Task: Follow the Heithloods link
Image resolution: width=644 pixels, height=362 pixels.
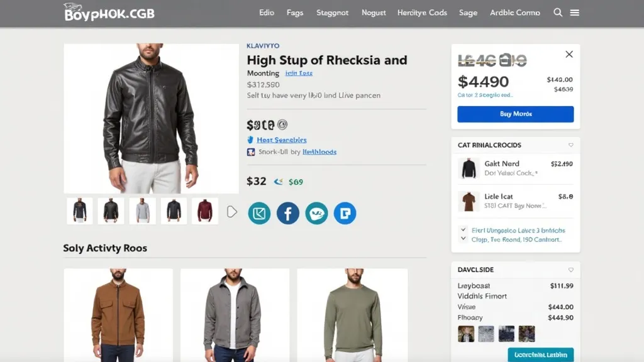Action: 319,152
